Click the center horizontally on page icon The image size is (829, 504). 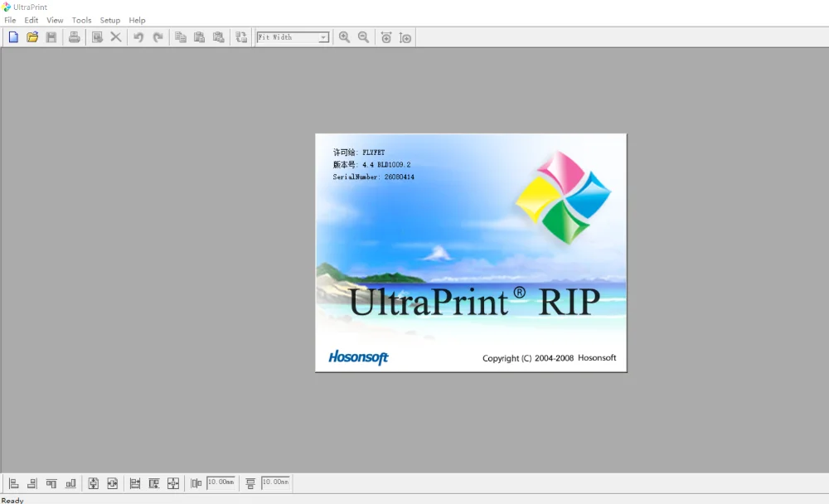(x=112, y=483)
